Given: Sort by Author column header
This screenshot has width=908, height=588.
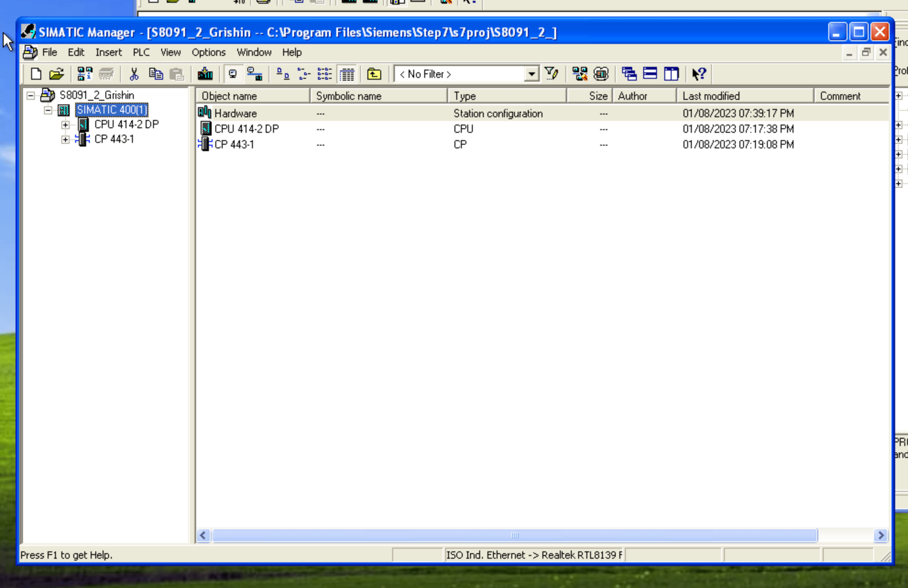Looking at the screenshot, I should click(x=645, y=96).
